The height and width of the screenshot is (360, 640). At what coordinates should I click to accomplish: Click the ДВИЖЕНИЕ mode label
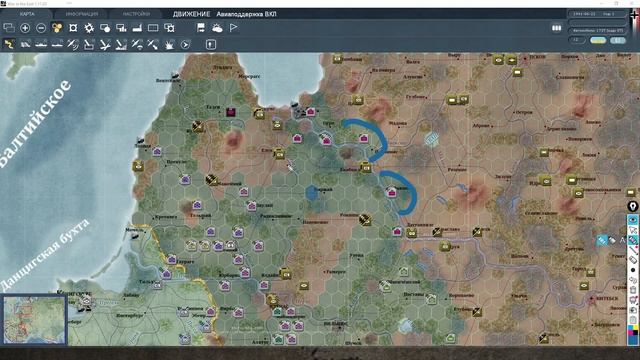[191, 14]
